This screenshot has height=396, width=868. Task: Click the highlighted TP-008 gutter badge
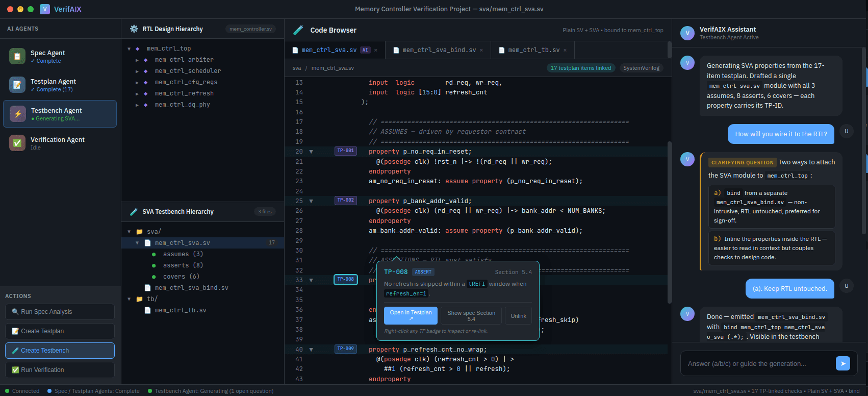(346, 280)
